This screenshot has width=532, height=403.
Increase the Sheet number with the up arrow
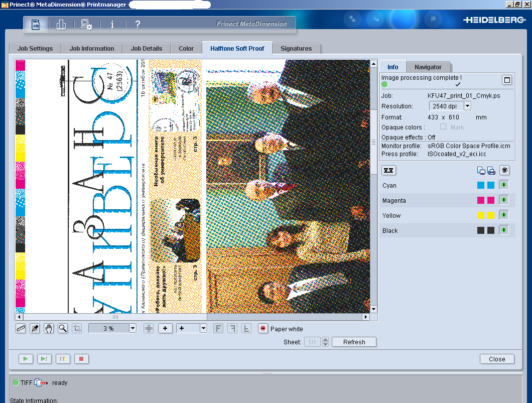[325, 340]
